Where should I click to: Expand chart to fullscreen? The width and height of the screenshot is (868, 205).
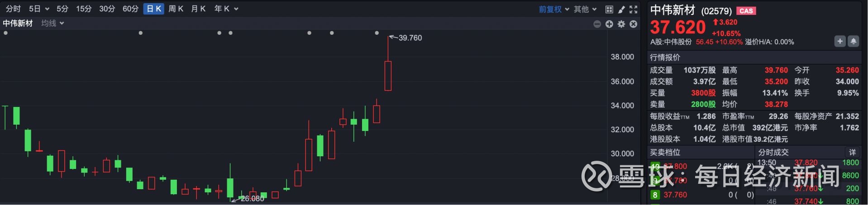point(634,9)
